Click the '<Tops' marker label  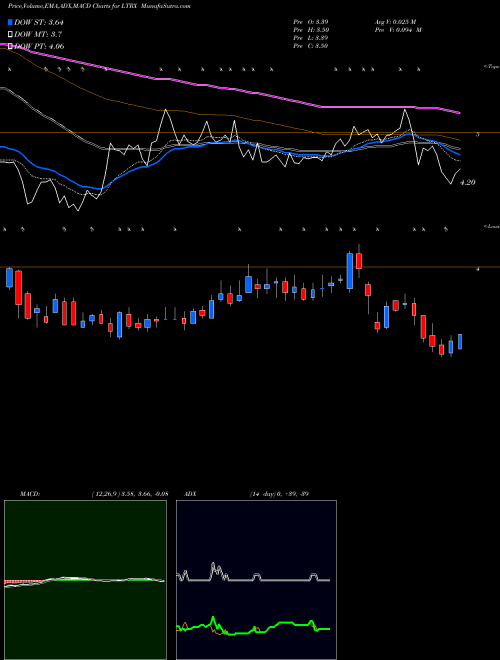[x=492, y=67]
